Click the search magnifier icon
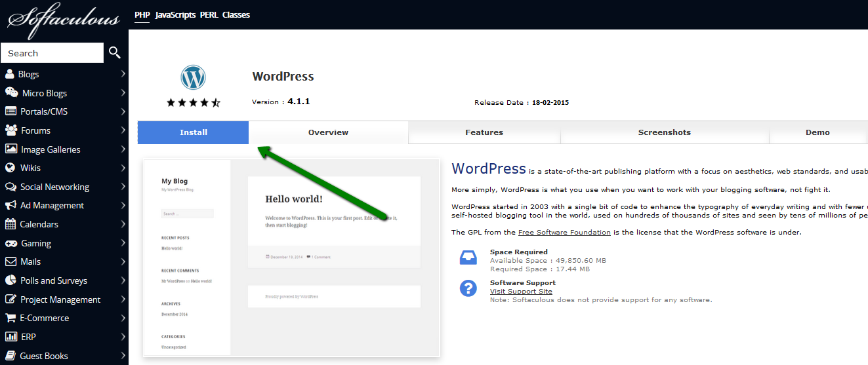This screenshot has width=868, height=365. (x=115, y=53)
